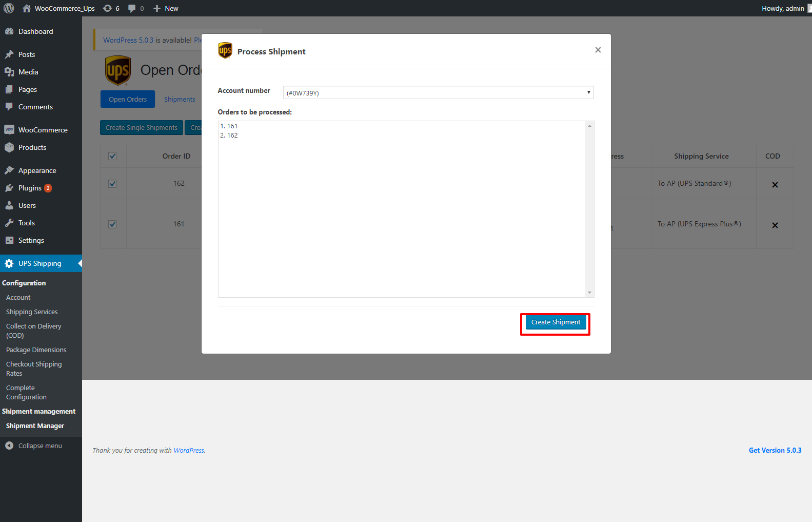
Task: Open the Account configuration menu item
Action: (x=18, y=298)
